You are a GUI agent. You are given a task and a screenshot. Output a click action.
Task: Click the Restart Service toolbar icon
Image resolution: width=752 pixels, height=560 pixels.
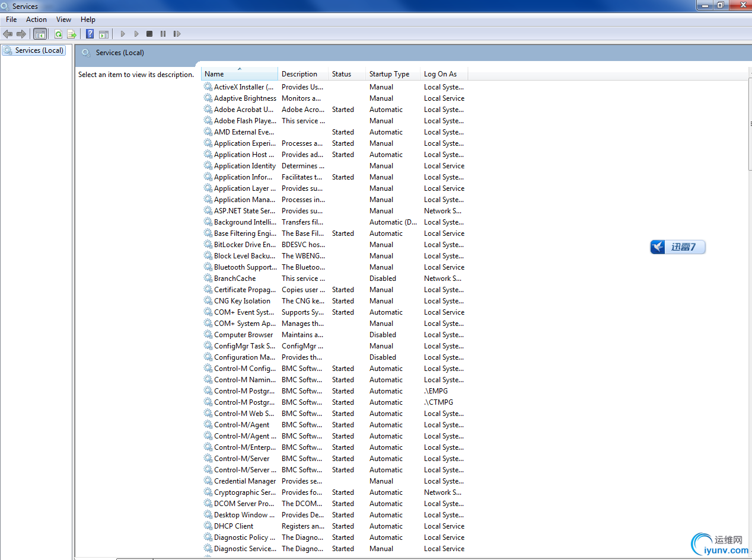[177, 34]
